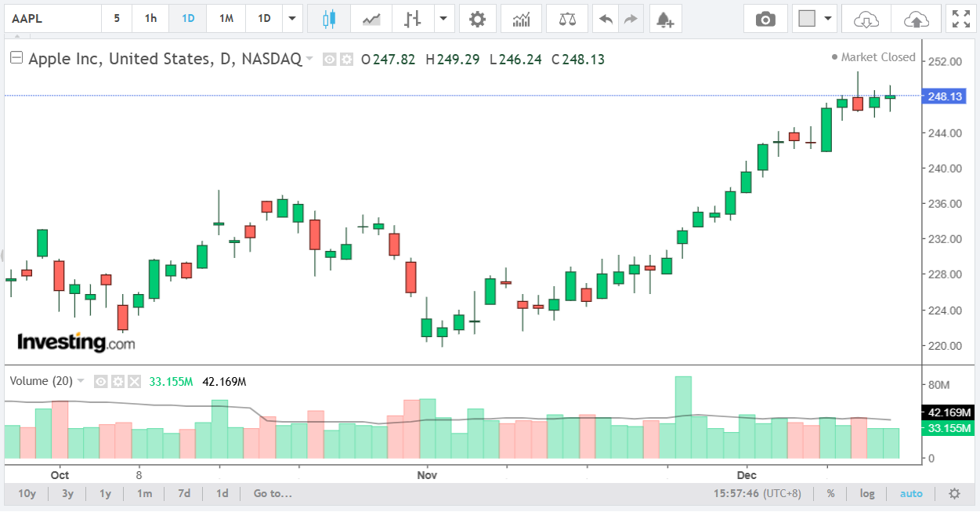980x512 pixels.
Task: Open Volume indicator settings gear
Action: tap(118, 382)
